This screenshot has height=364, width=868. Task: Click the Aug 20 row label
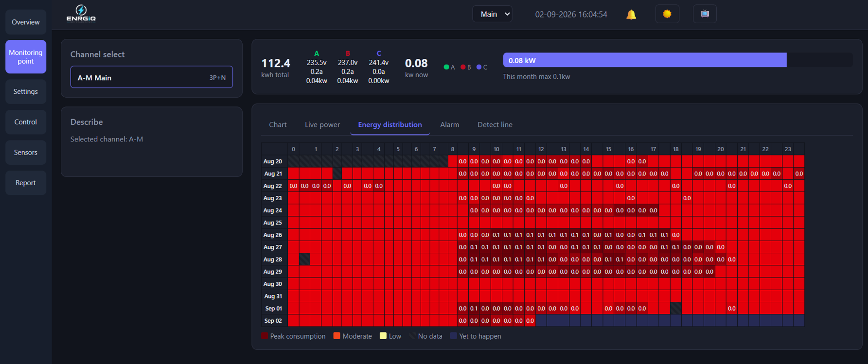[273, 161]
